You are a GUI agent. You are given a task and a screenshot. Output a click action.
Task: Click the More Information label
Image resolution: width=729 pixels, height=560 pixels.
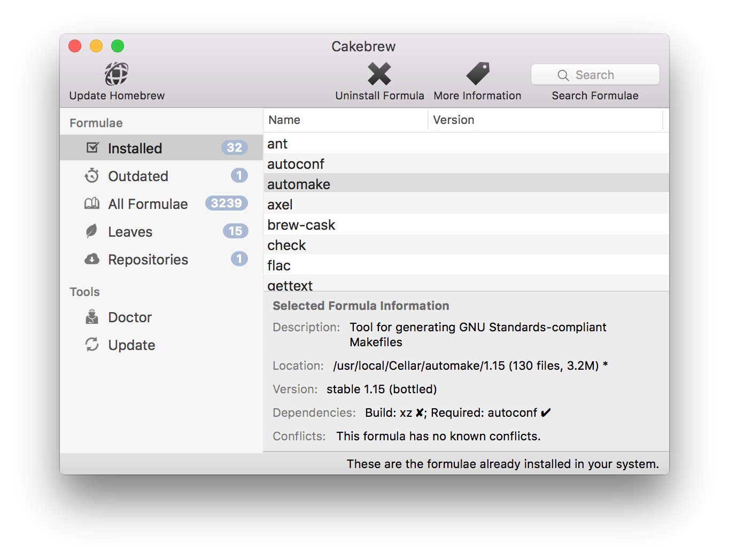pos(478,96)
